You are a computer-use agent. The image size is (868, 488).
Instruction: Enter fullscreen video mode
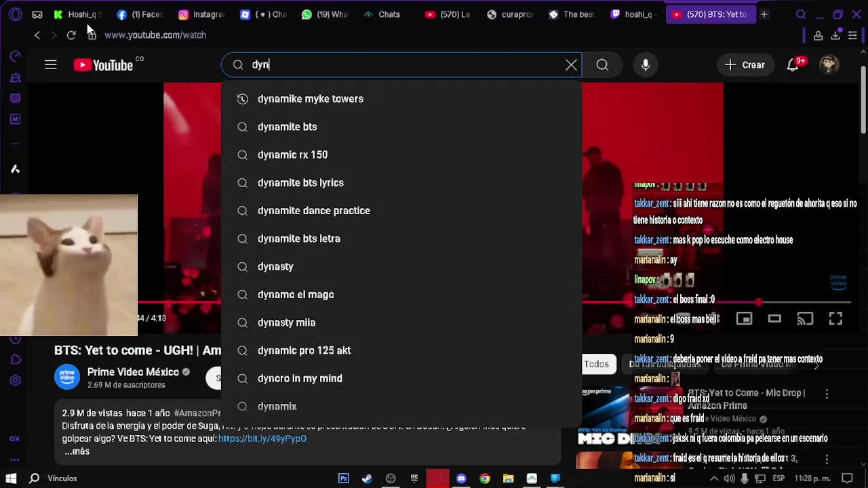pos(835,319)
